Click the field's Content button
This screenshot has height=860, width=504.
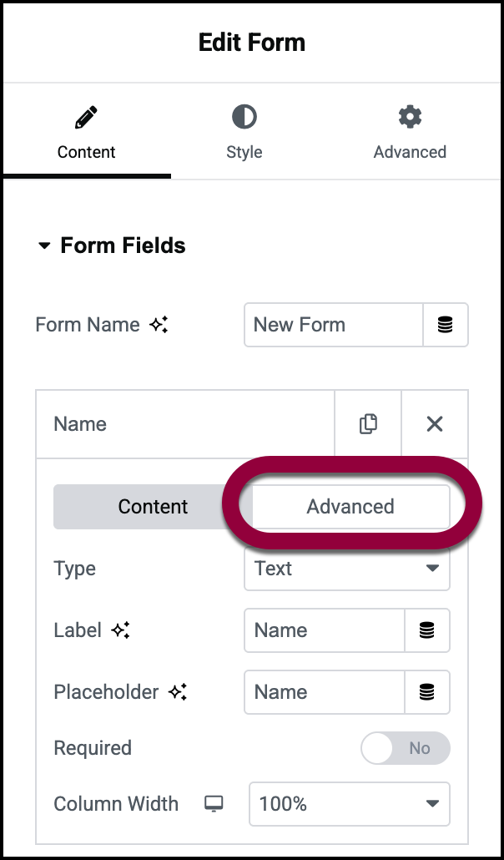153,507
